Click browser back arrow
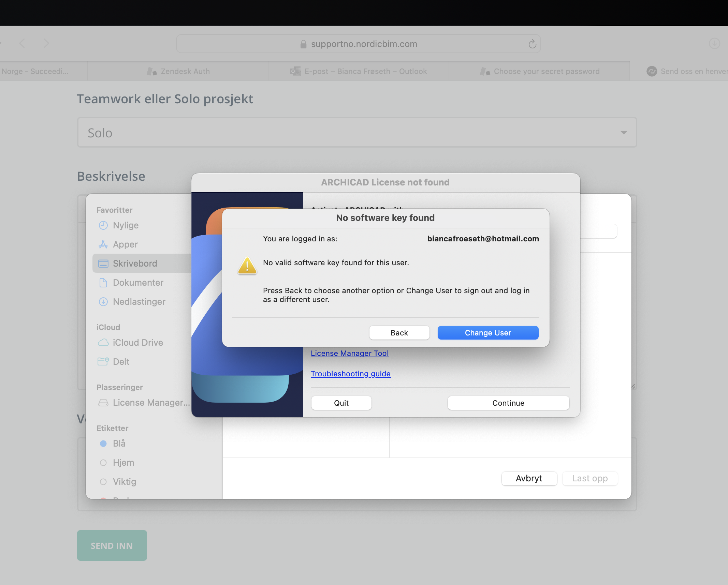Screen dimensions: 728x585 coord(23,44)
